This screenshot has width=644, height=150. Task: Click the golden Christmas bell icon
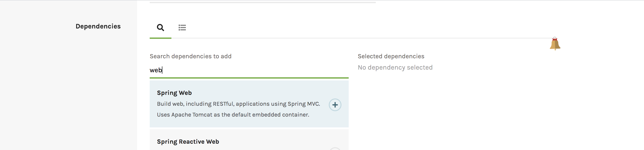pos(555,44)
